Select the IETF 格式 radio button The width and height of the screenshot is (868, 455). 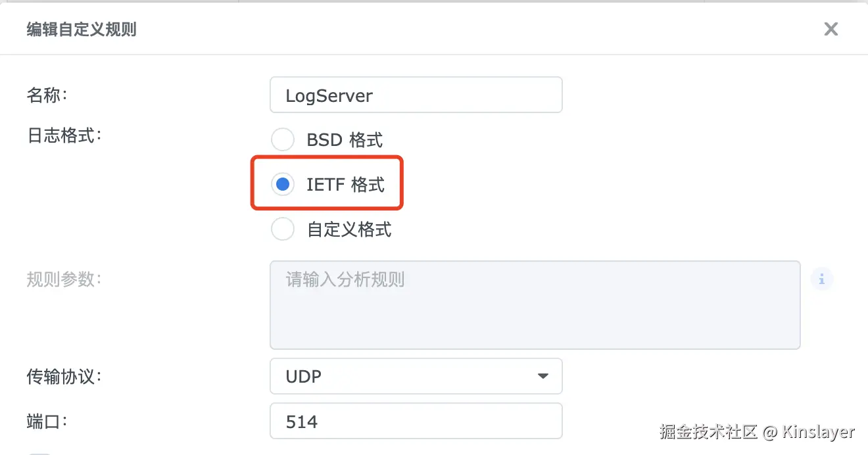[283, 185]
